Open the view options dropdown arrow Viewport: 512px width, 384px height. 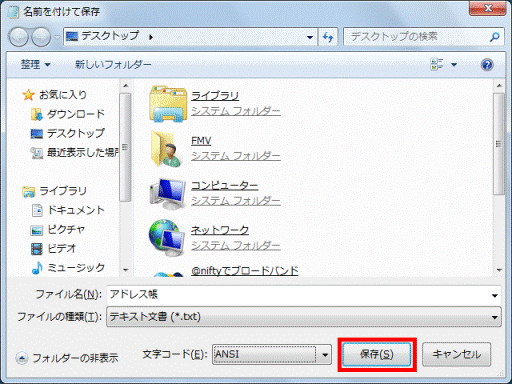pos(454,64)
